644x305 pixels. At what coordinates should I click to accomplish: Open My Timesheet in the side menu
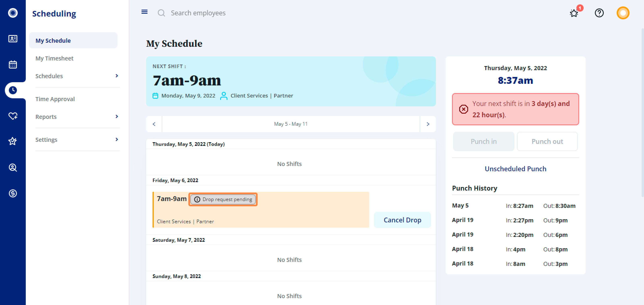tap(54, 58)
